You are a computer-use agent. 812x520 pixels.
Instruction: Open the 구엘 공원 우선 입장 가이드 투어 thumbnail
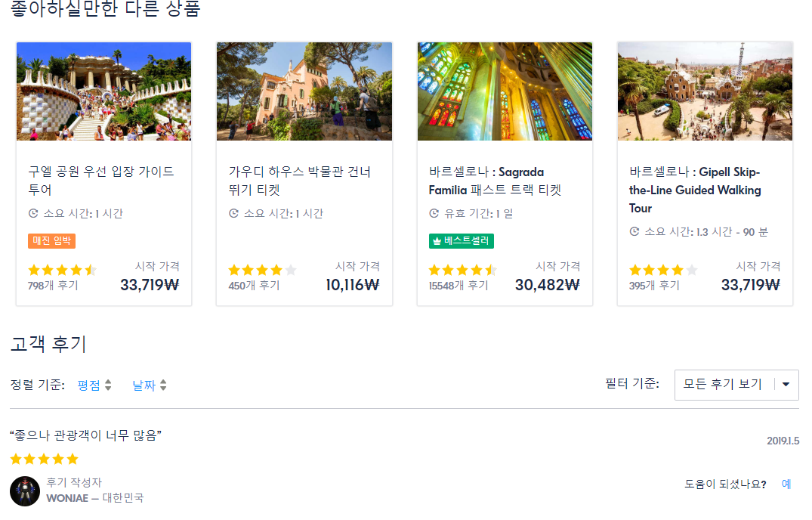[x=103, y=91]
